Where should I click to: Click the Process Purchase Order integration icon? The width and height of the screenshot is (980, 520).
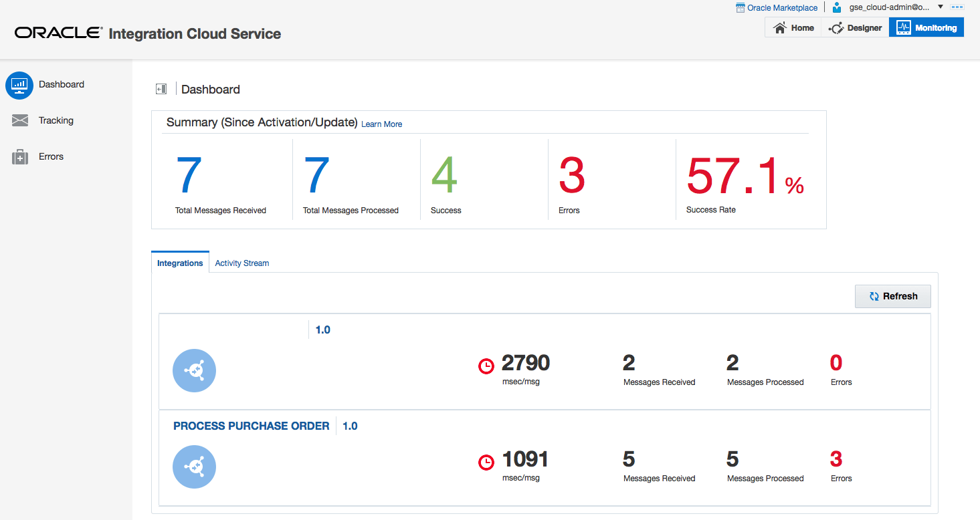coord(194,467)
